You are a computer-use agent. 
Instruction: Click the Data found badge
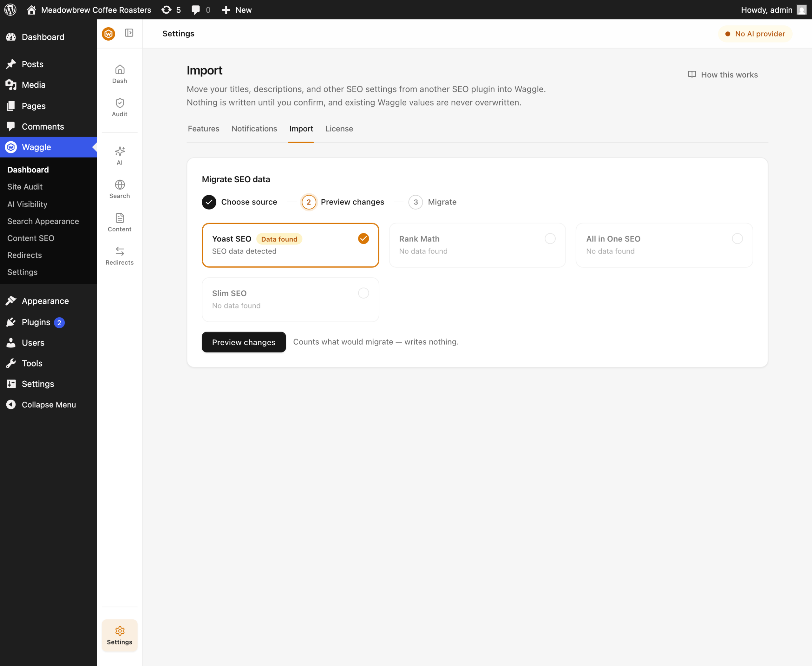(x=279, y=239)
